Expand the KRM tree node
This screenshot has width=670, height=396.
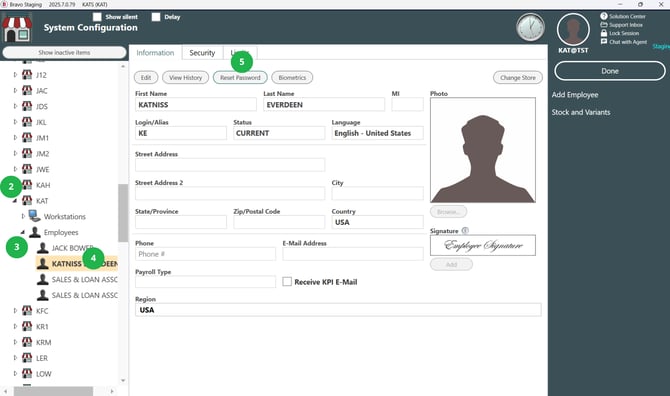[x=15, y=342]
